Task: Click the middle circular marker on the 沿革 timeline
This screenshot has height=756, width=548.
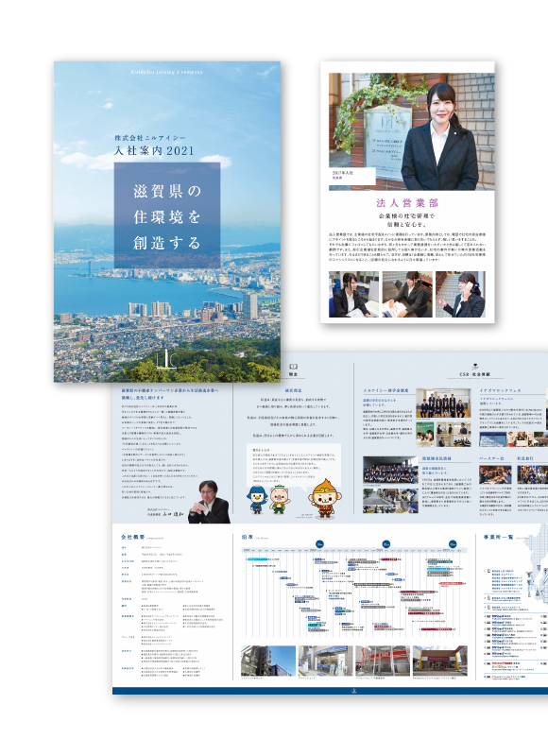Action: point(385,544)
